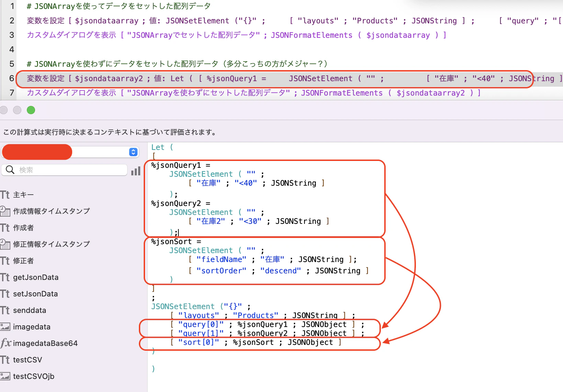The height and width of the screenshot is (392, 563).
Task: Click the "sortOrder" key in formula
Action: 221,271
